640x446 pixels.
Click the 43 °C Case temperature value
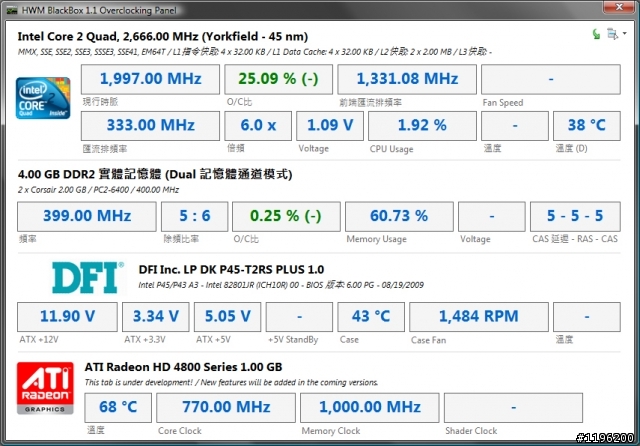[x=371, y=317]
